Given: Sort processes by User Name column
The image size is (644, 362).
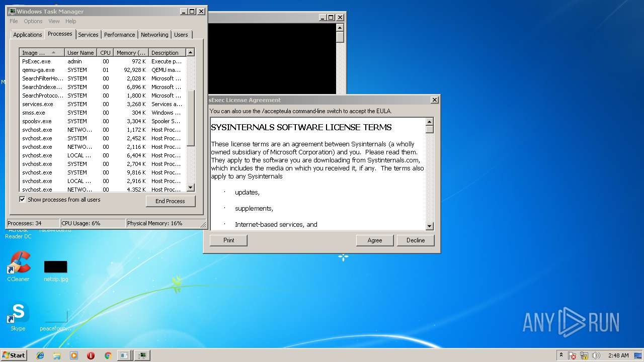Looking at the screenshot, I should (x=80, y=52).
